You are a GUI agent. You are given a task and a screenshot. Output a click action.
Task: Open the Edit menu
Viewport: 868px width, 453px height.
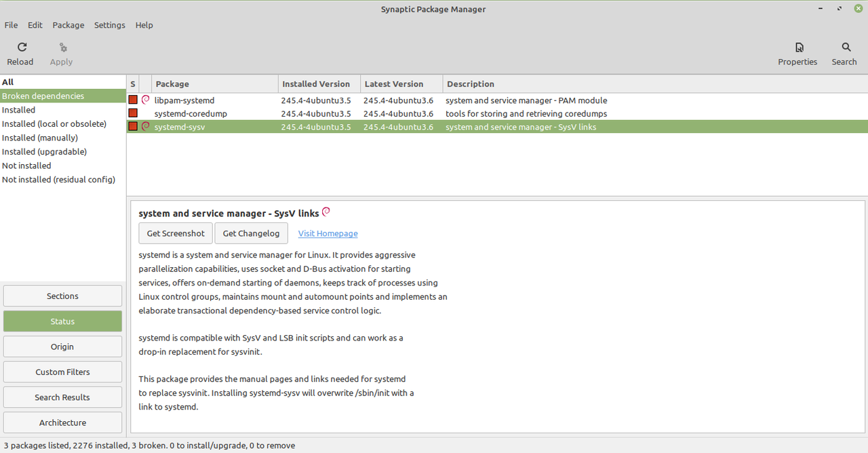coord(35,25)
